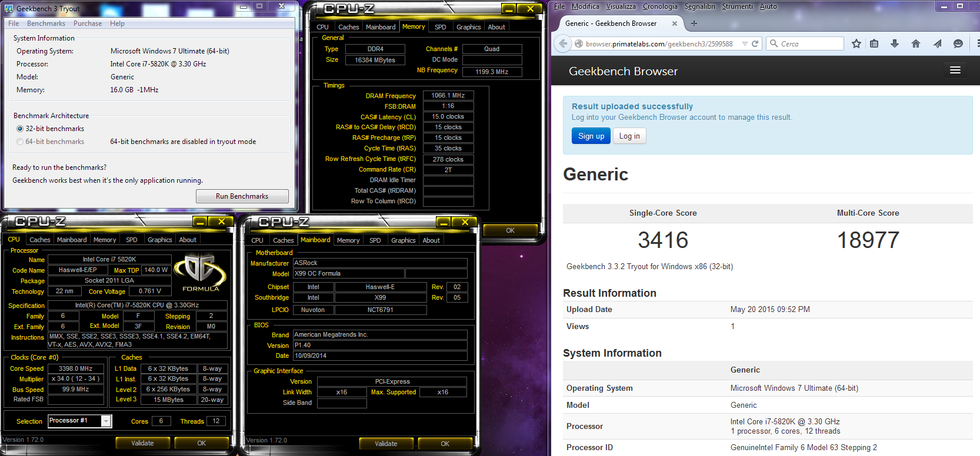Open Caches tab in top CPU-Z Memory window
This screenshot has width=980, height=456.
[x=348, y=27]
